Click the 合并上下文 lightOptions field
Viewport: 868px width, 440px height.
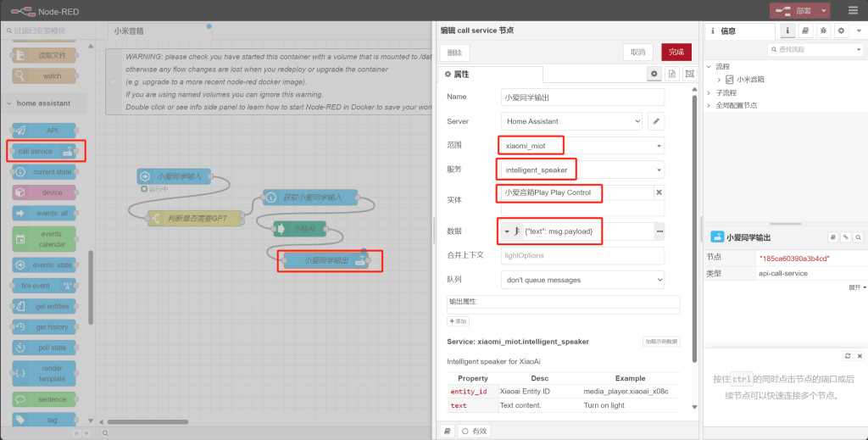(x=582, y=256)
